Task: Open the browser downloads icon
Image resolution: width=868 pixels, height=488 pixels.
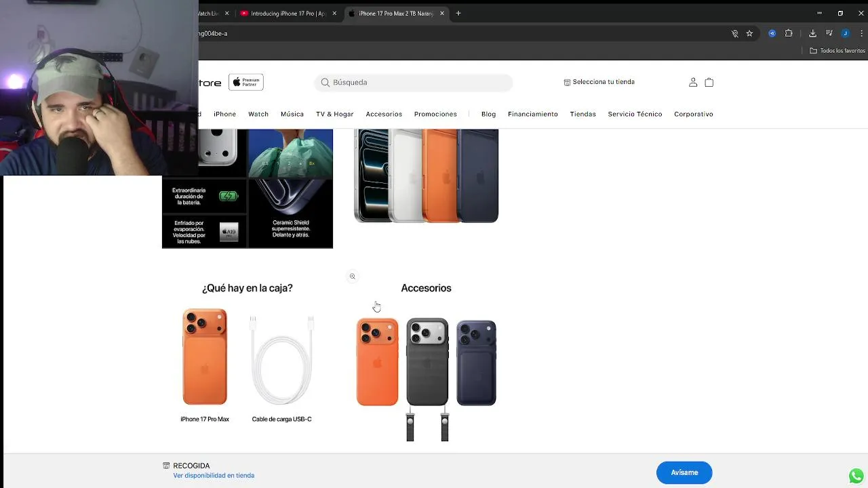Action: 812,33
